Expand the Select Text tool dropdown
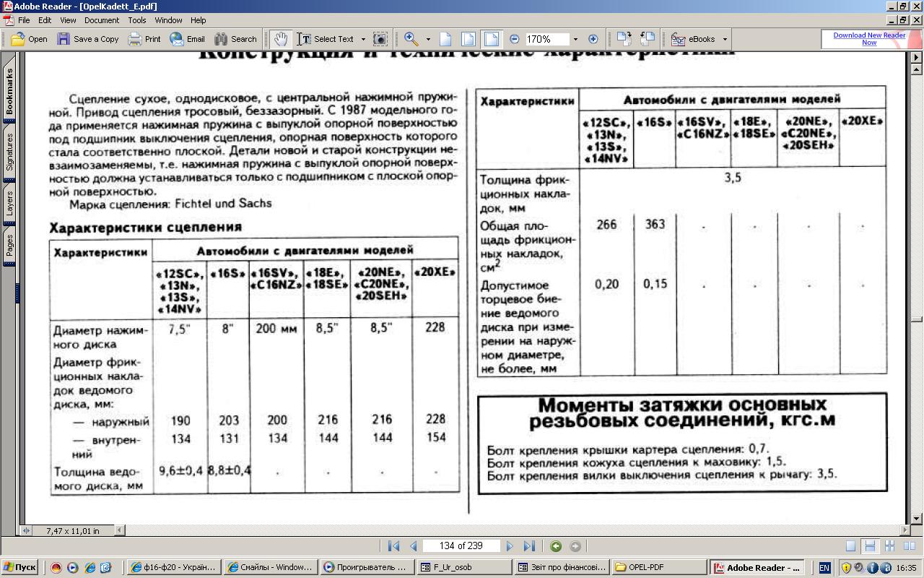 point(362,39)
